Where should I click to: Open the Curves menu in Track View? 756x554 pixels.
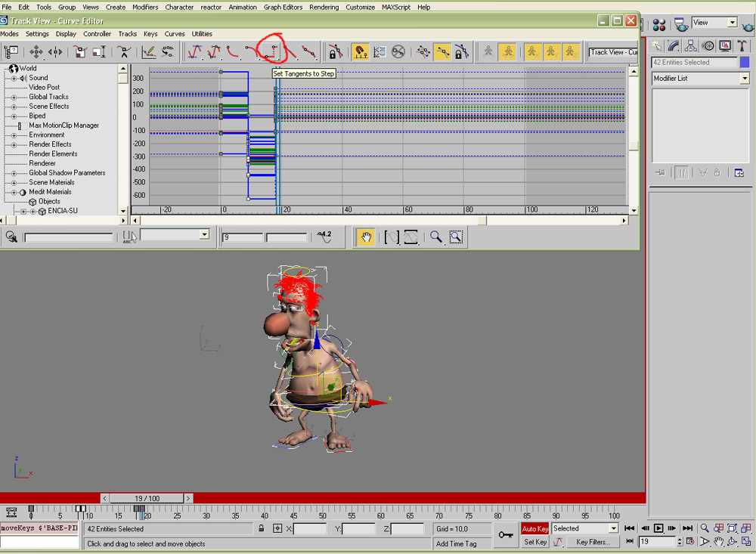(x=175, y=34)
